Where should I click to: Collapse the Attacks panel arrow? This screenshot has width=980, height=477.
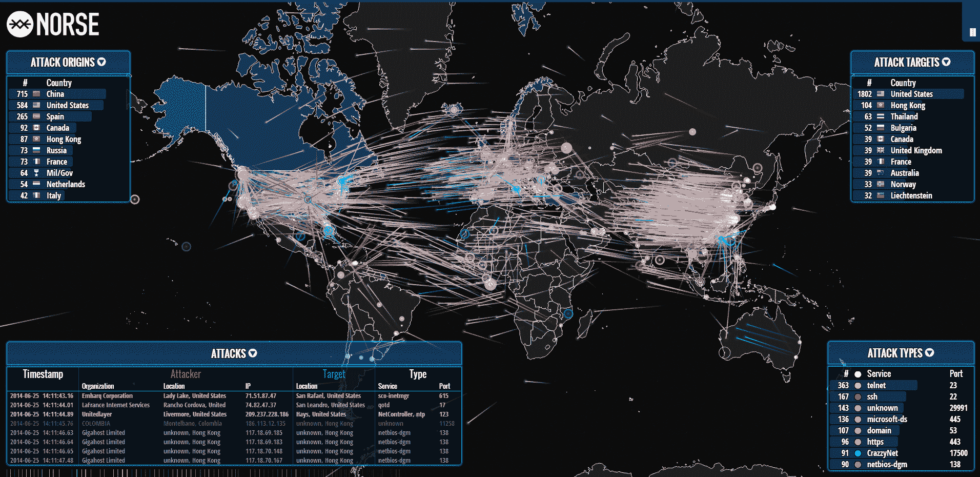253,353
